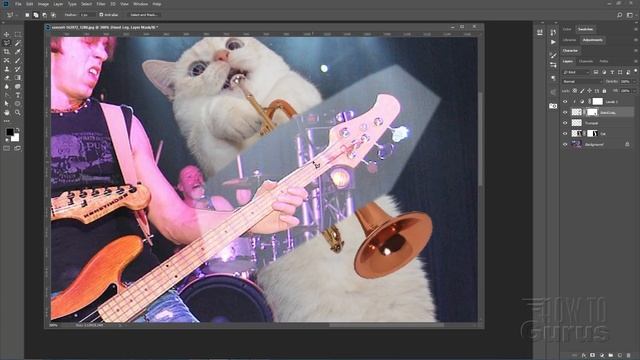640x360 pixels.
Task: Select the Rectangular Marquee tool
Action: (18, 35)
